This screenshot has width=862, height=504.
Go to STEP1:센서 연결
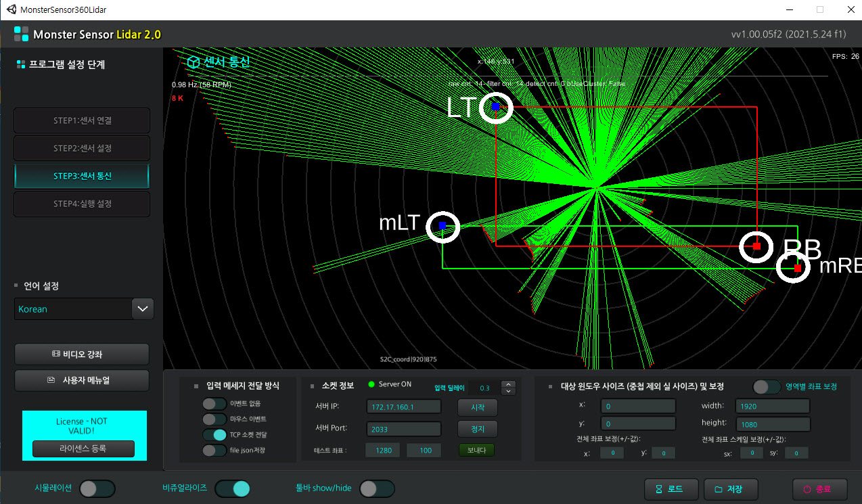pos(82,120)
